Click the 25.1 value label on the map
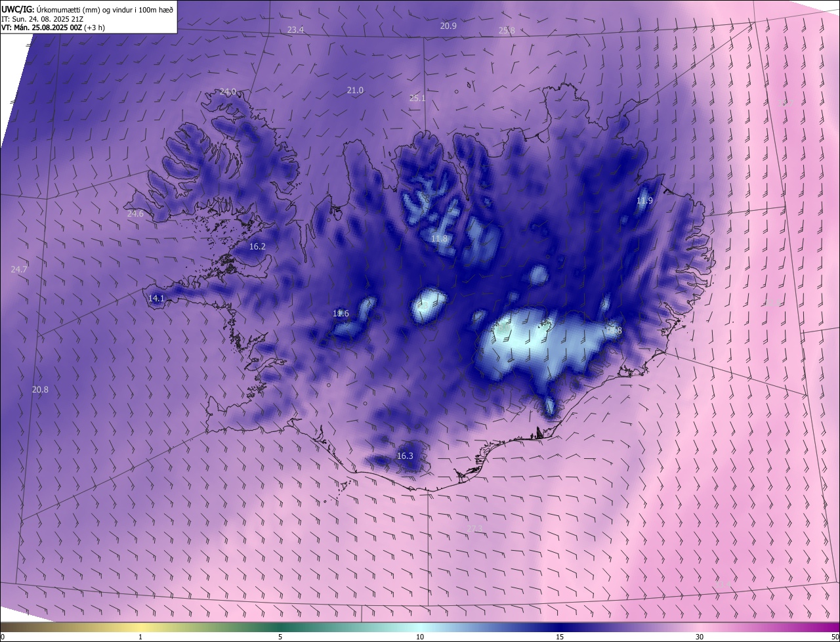 click(417, 98)
